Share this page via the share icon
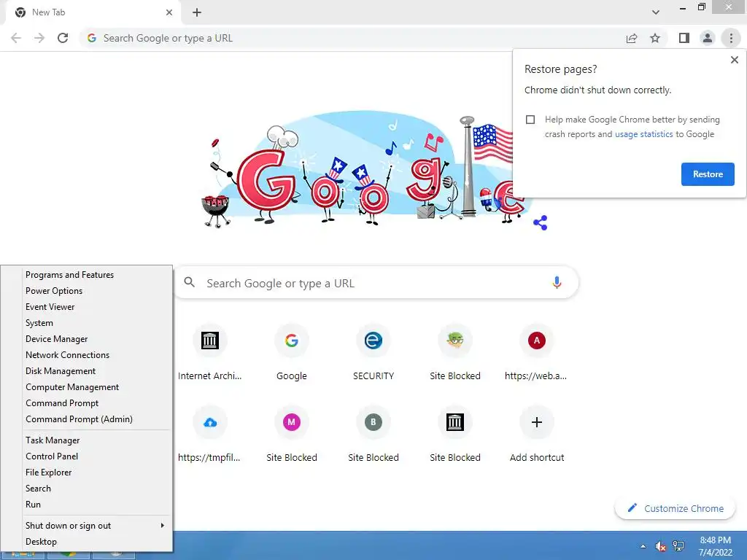Viewport: 747px width, 560px height. pyautogui.click(x=632, y=38)
